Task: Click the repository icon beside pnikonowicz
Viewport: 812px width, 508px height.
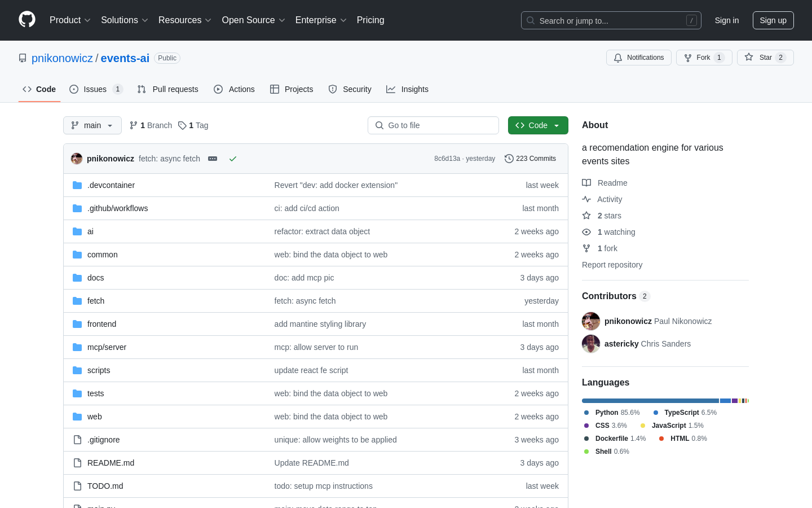Action: coord(23,58)
